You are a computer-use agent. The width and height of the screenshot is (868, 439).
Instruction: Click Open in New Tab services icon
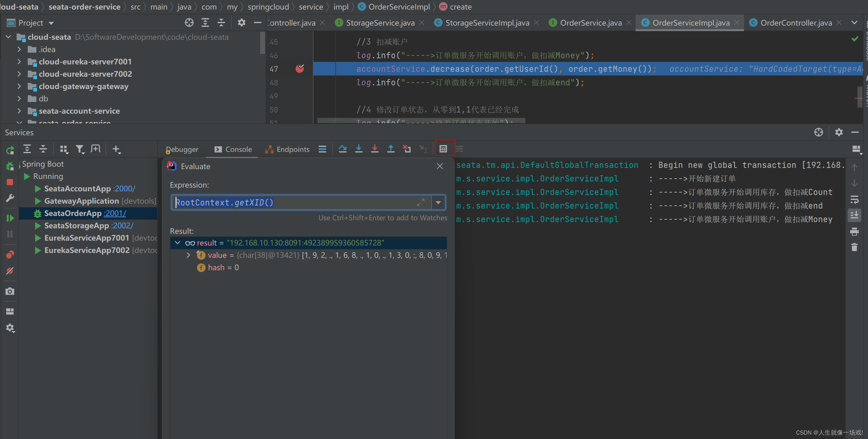click(95, 149)
